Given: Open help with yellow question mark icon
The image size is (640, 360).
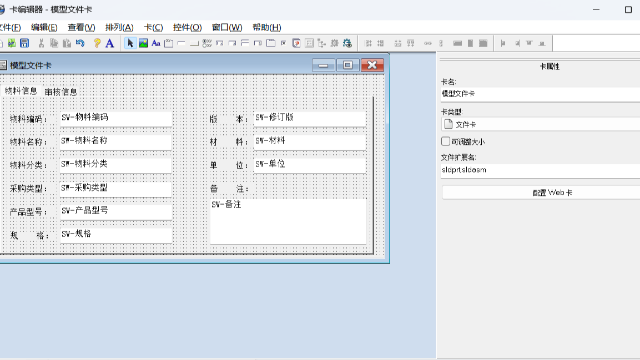Looking at the screenshot, I should click(x=97, y=43).
